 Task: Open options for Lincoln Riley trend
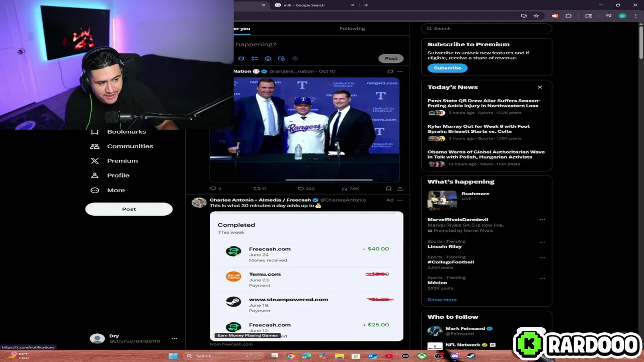542,242
